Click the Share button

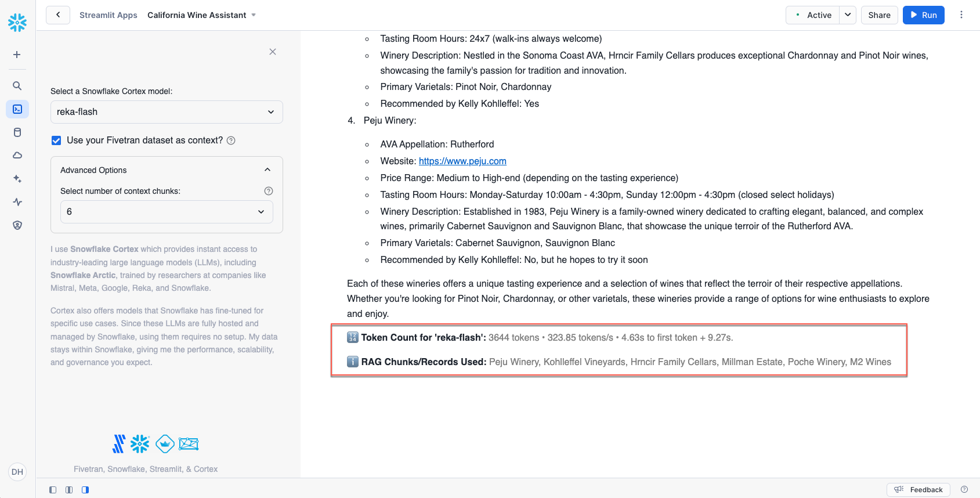pos(879,15)
